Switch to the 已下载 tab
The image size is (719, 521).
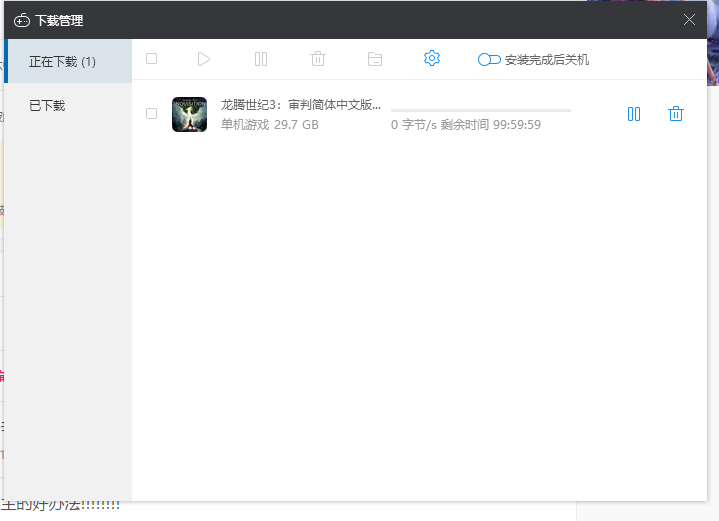tap(68, 105)
